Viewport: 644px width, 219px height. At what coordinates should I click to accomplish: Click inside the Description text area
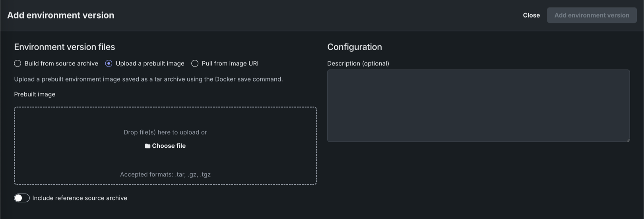click(478, 106)
